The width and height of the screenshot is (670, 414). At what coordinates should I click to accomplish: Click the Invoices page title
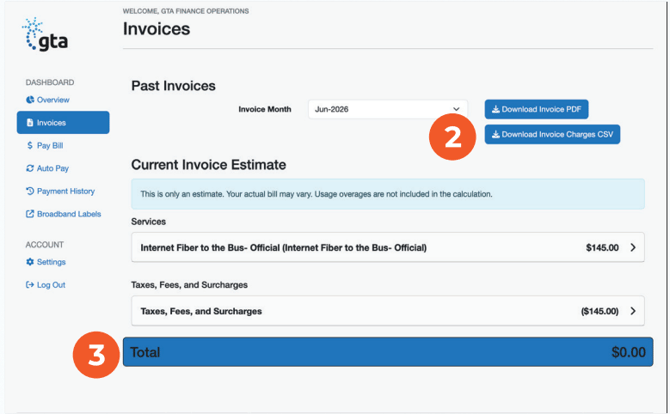(156, 29)
